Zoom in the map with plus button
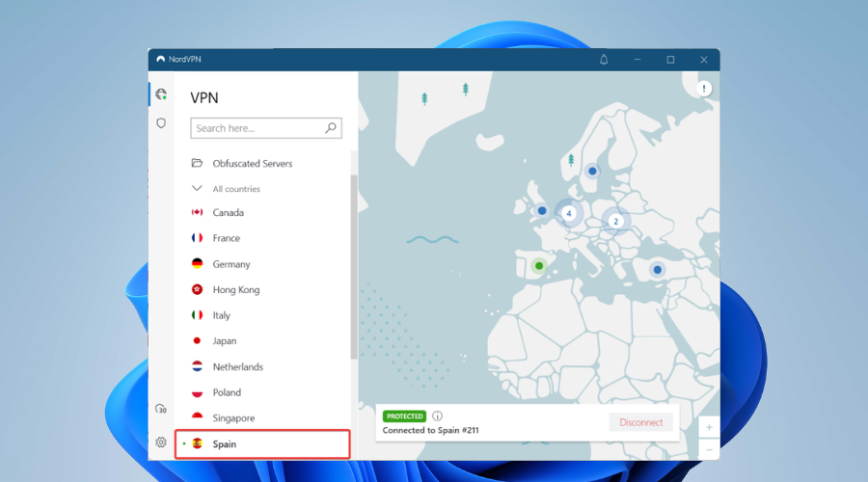This screenshot has height=482, width=868. pyautogui.click(x=709, y=427)
